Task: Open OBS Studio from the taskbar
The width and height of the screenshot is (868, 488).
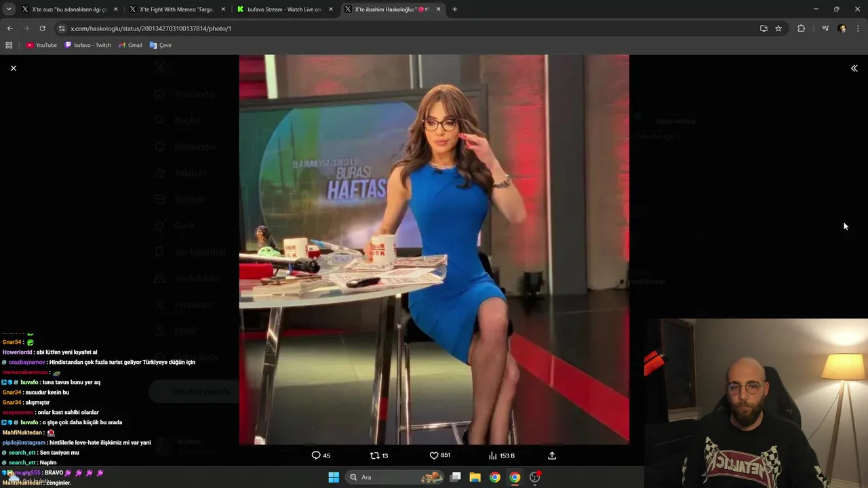Action: (535, 477)
